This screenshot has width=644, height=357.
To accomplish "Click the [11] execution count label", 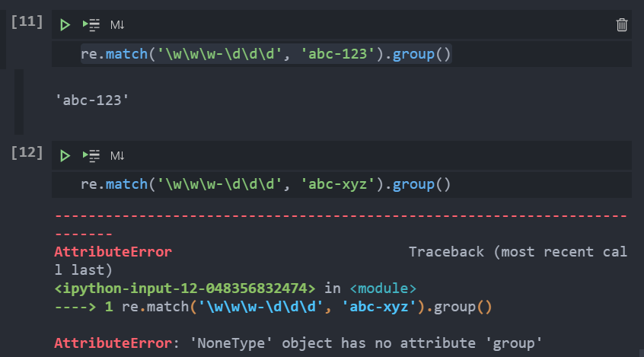I will pos(27,21).
